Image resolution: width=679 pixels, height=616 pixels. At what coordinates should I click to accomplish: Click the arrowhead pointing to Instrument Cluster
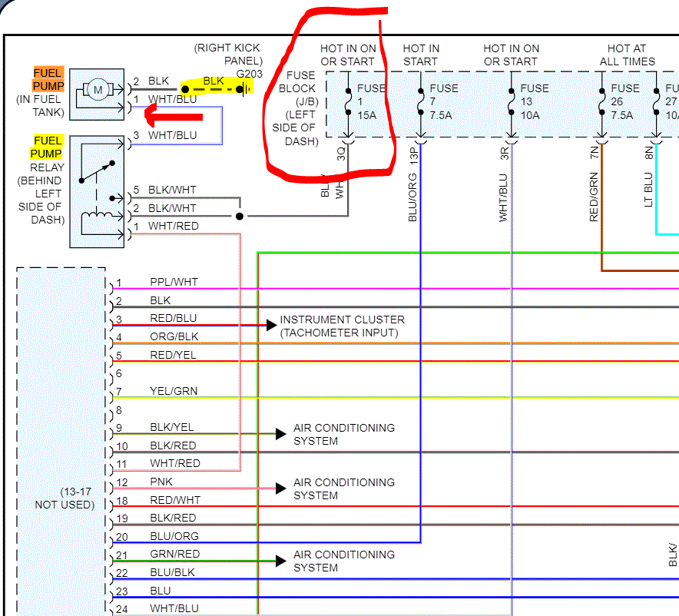[x=271, y=325]
